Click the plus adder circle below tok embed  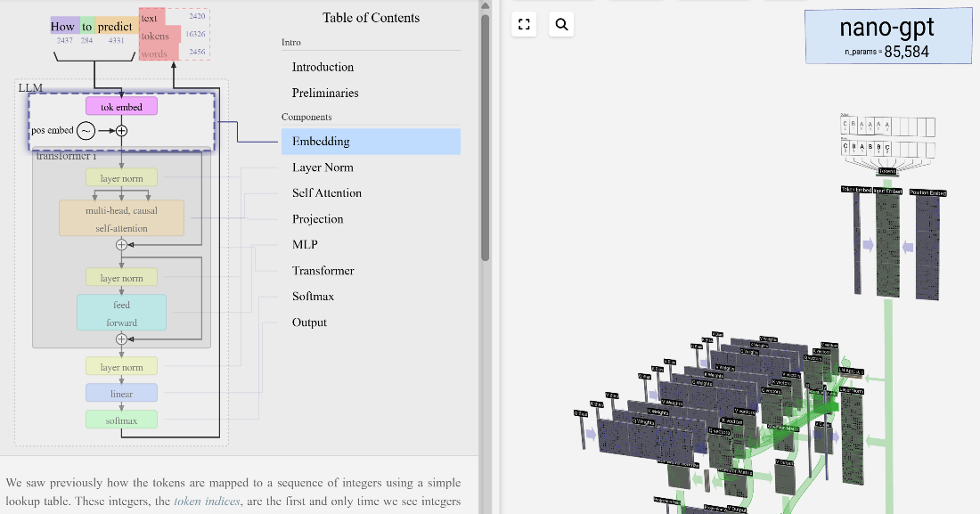click(121, 131)
